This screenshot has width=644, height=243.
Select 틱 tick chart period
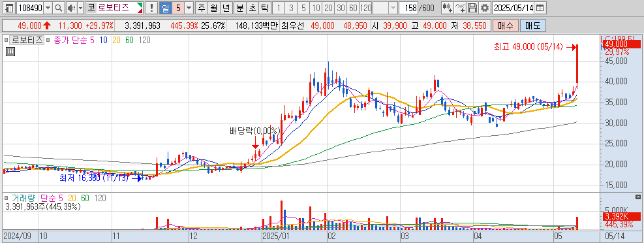[x=265, y=7]
